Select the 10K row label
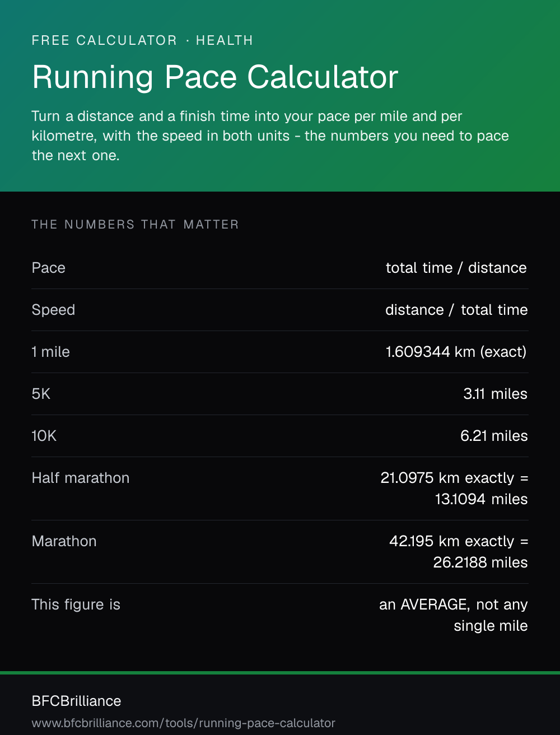 coord(44,436)
